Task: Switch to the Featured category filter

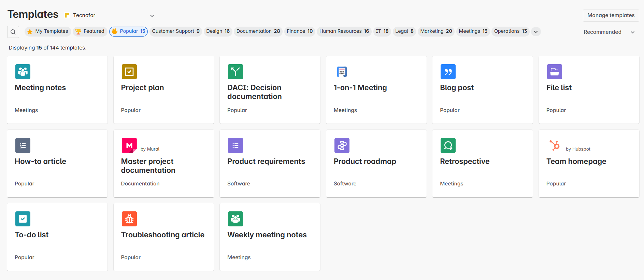Action: pyautogui.click(x=90, y=31)
